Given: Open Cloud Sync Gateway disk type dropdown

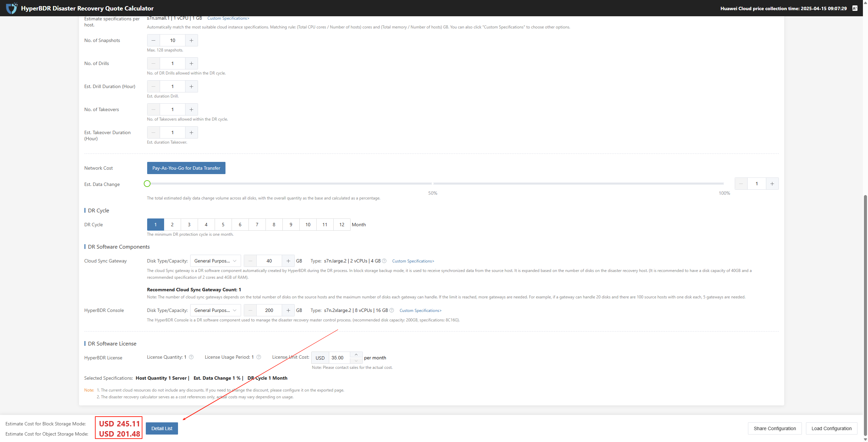Looking at the screenshot, I should click(216, 261).
